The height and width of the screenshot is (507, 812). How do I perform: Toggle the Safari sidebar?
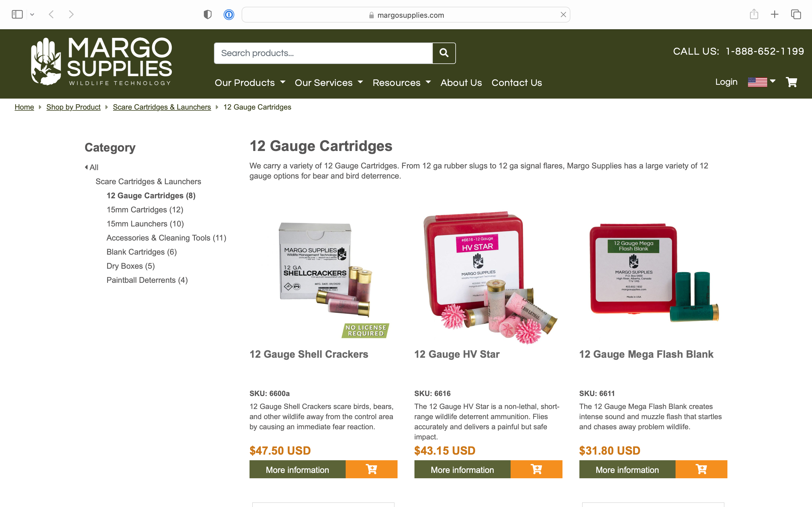tap(17, 14)
